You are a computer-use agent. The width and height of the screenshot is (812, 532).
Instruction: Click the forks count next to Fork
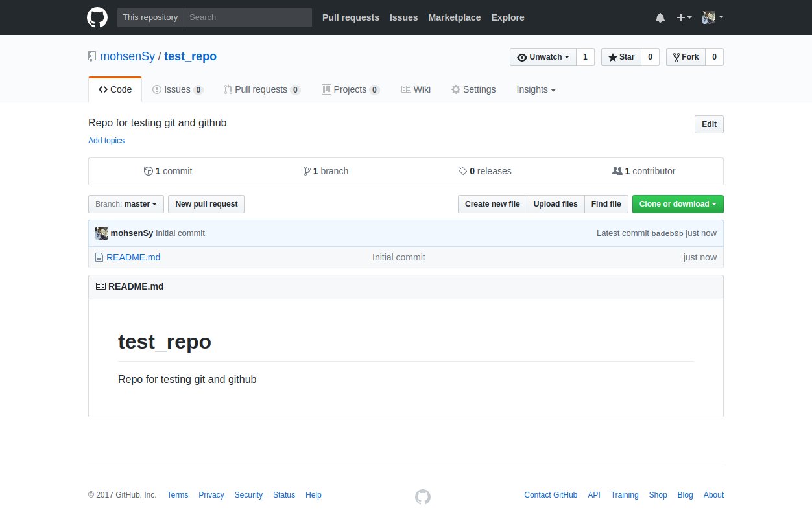point(714,57)
